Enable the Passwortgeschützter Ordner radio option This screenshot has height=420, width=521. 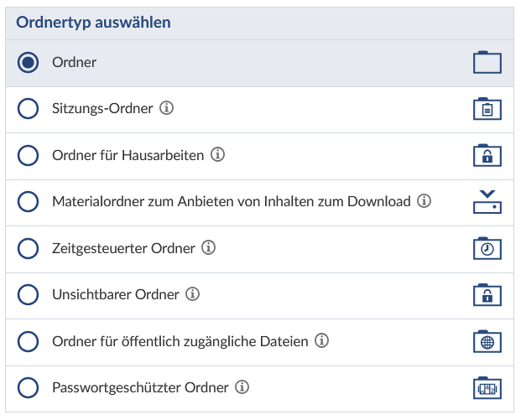click(x=28, y=387)
